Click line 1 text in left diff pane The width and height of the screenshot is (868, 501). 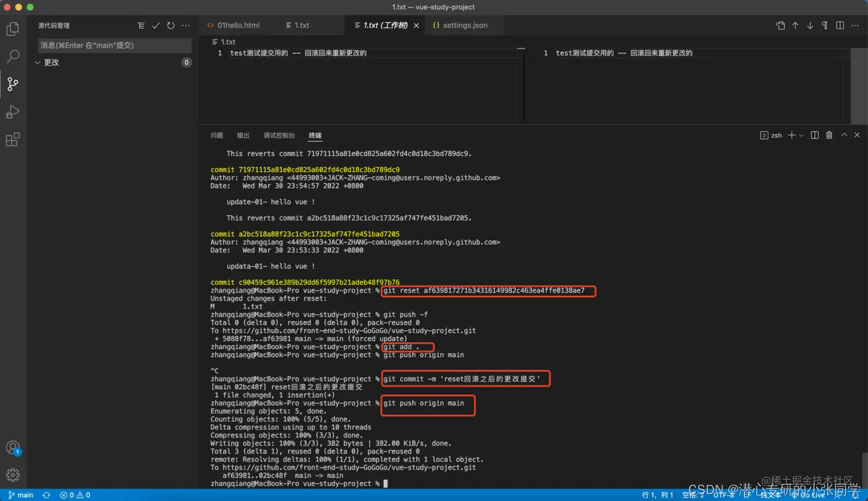298,53
